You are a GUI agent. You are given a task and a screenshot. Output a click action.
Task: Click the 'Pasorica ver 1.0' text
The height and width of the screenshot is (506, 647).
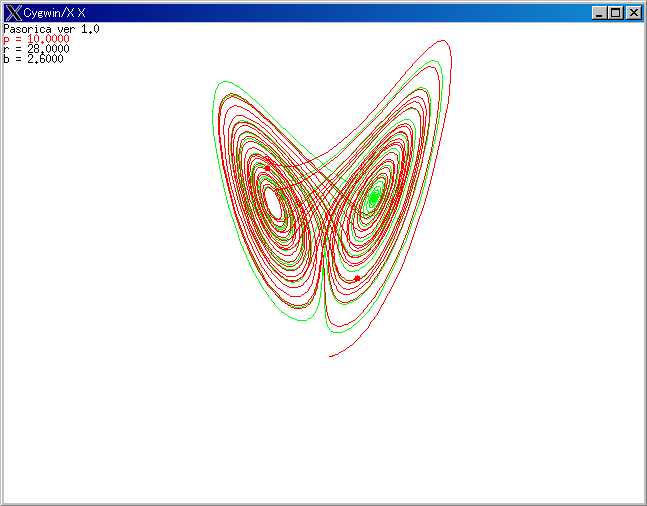(x=52, y=29)
